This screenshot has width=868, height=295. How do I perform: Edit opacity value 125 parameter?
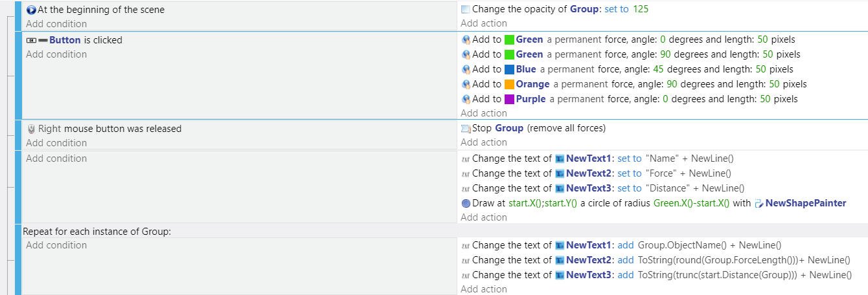pos(641,9)
